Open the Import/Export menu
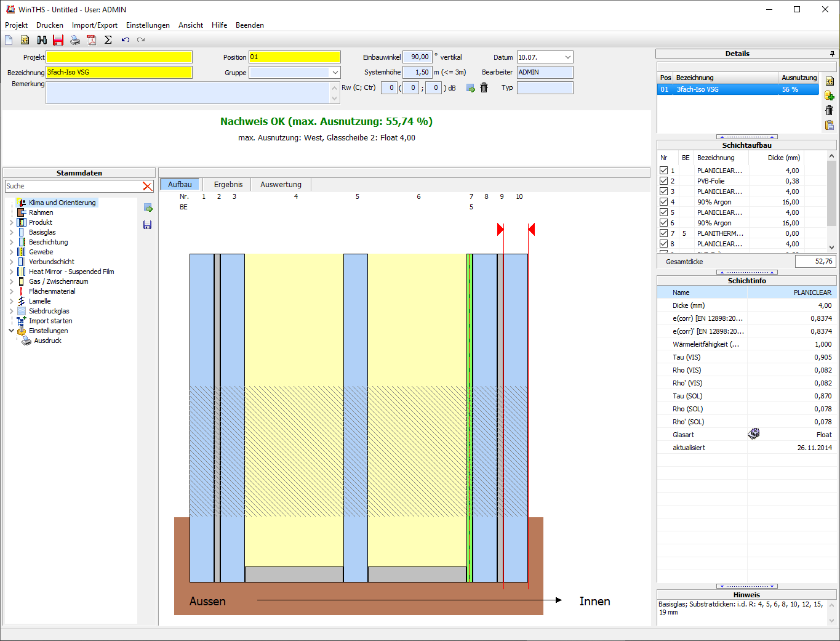Viewport: 840px width, 641px height. (x=95, y=25)
